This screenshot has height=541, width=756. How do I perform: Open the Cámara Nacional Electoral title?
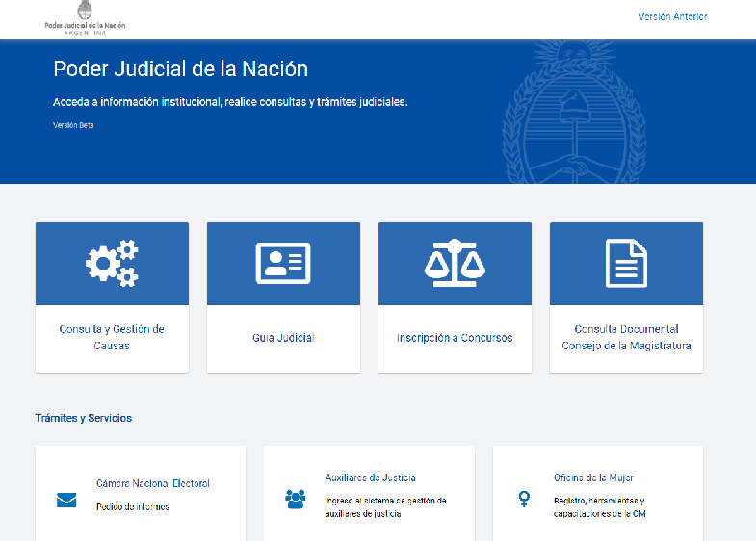point(152,483)
